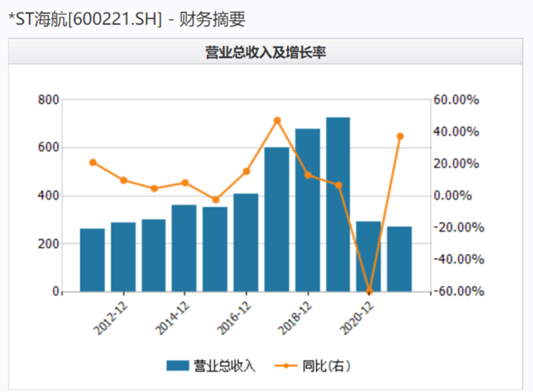Click the 20.00% right axis value
Screen dimensions: 533x392
[457, 164]
